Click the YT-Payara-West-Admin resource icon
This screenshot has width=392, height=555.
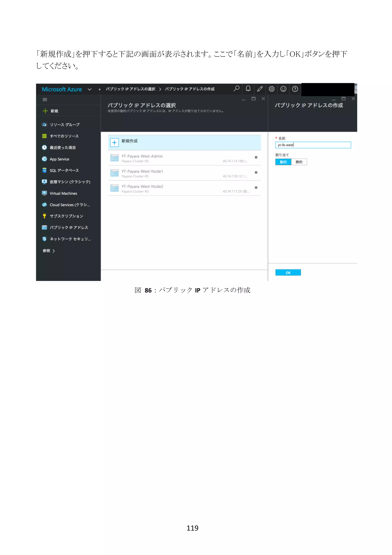114,158
